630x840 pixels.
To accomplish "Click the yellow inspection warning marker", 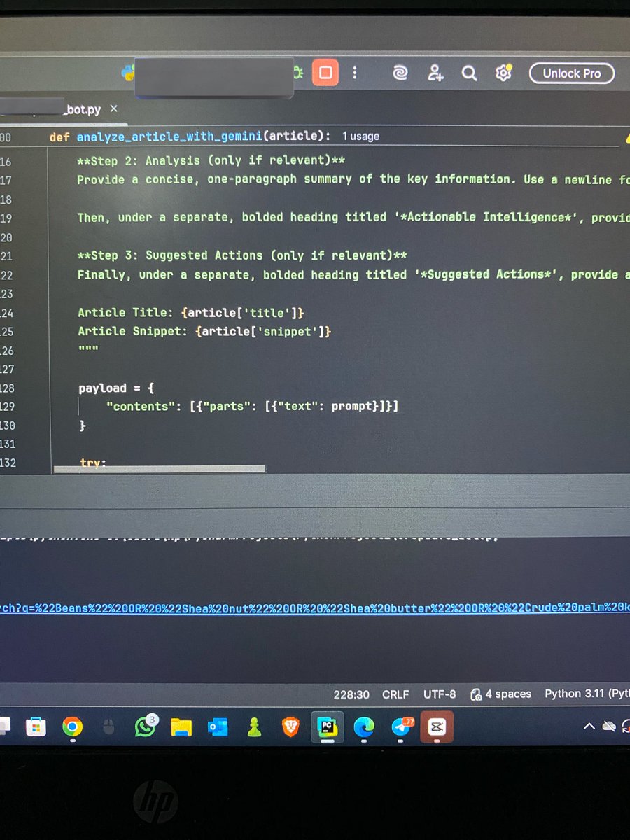I will coord(626,139).
